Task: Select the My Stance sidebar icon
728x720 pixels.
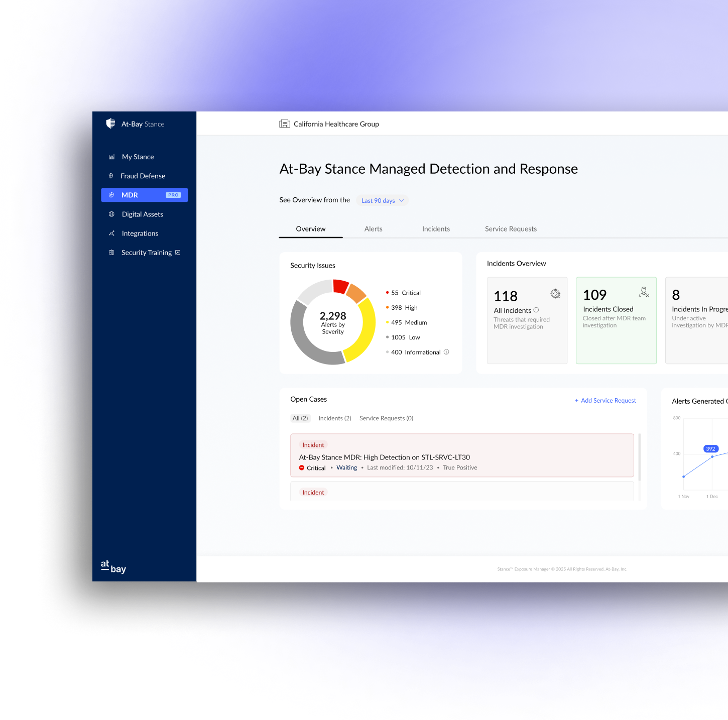Action: pos(111,157)
